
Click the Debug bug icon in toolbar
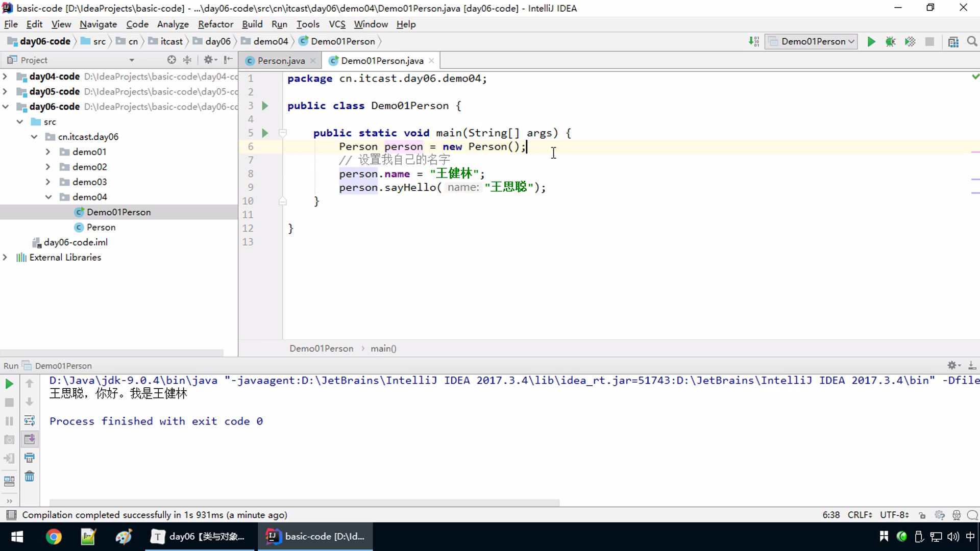(x=891, y=42)
